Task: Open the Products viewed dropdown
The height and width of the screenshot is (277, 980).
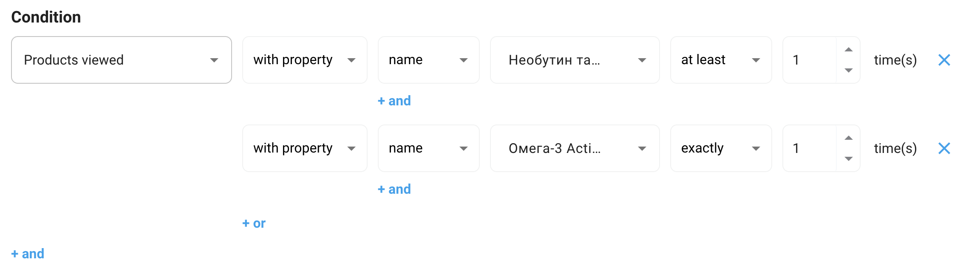Action: click(x=121, y=60)
